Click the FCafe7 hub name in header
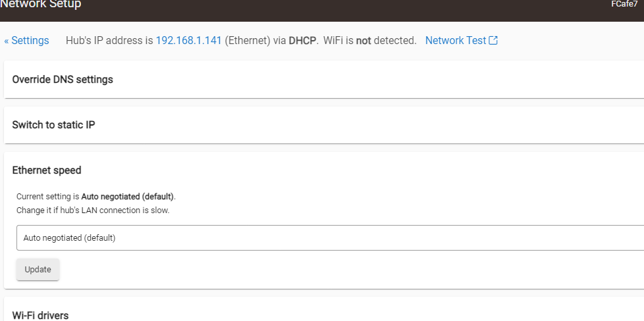The height and width of the screenshot is (321, 644). click(624, 5)
